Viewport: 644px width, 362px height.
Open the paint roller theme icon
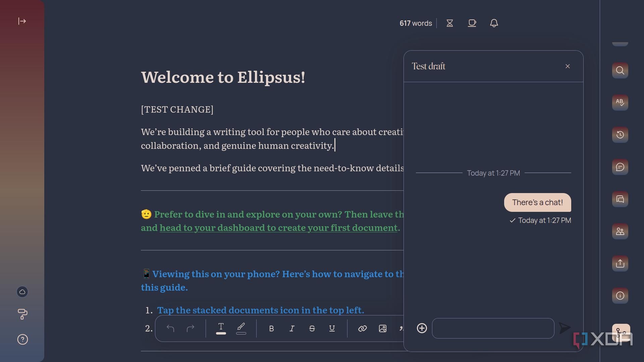coord(22,314)
